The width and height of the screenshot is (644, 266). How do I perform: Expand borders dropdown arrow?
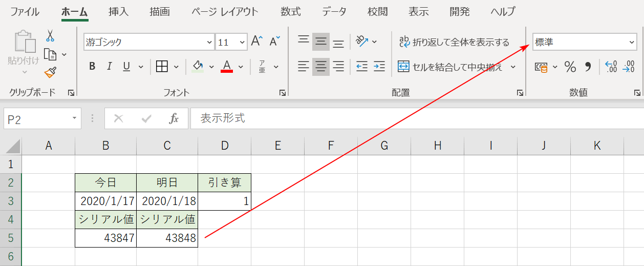(x=177, y=67)
